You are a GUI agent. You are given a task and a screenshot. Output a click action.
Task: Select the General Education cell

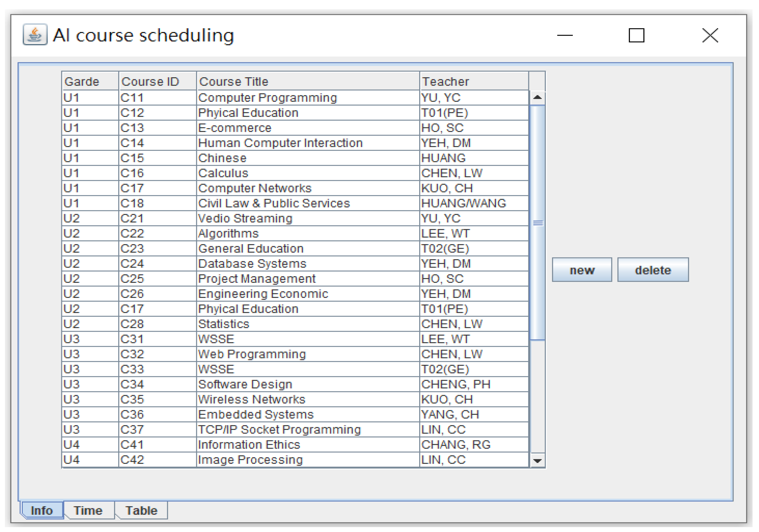(x=308, y=249)
